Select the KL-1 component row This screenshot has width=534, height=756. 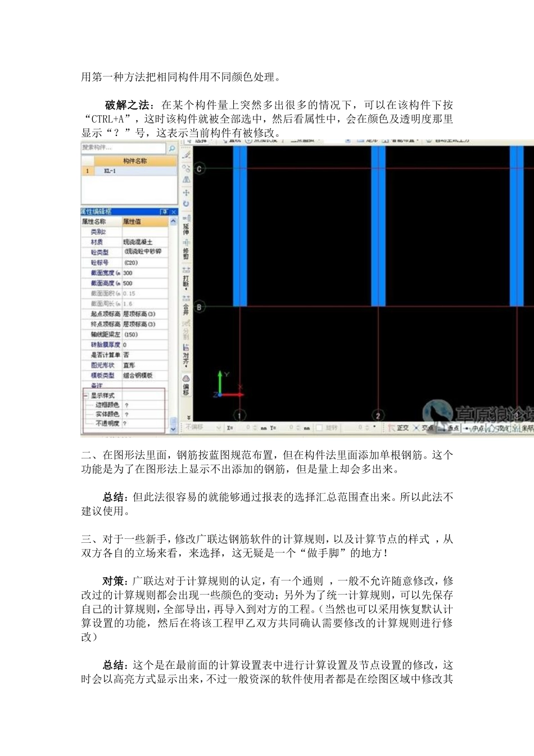[x=129, y=170]
